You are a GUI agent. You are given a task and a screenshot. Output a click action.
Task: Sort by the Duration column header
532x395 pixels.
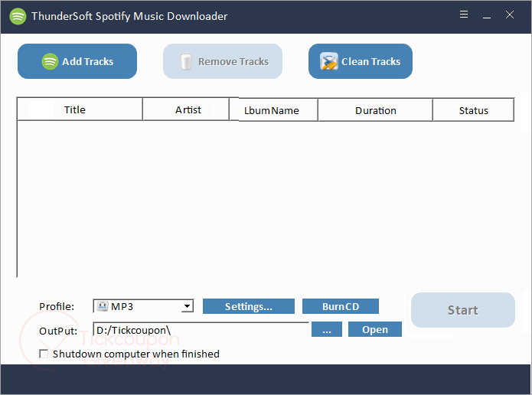375,110
